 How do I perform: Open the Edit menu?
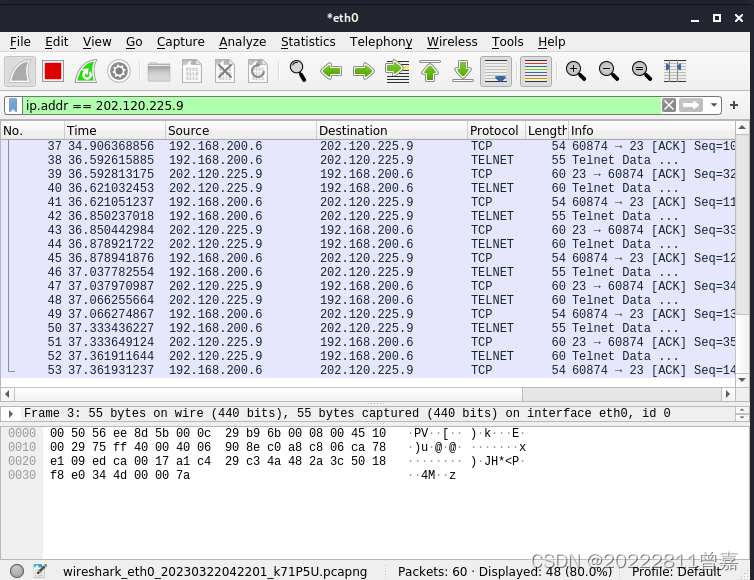pos(56,42)
